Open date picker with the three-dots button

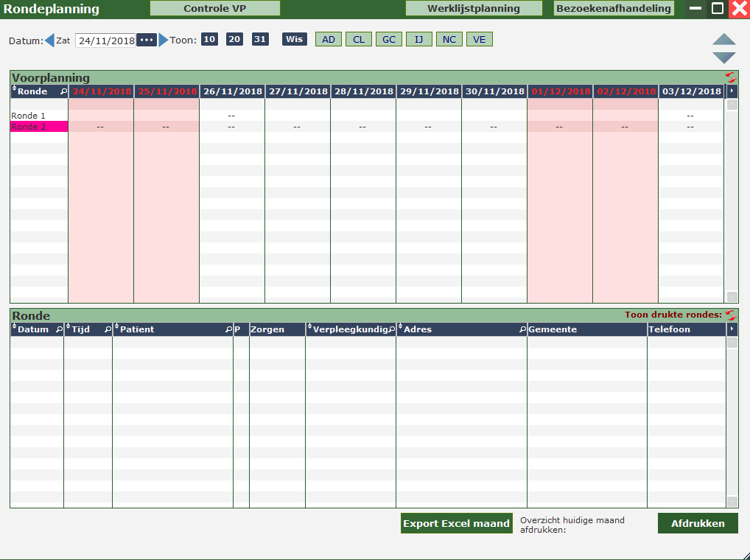point(147,40)
